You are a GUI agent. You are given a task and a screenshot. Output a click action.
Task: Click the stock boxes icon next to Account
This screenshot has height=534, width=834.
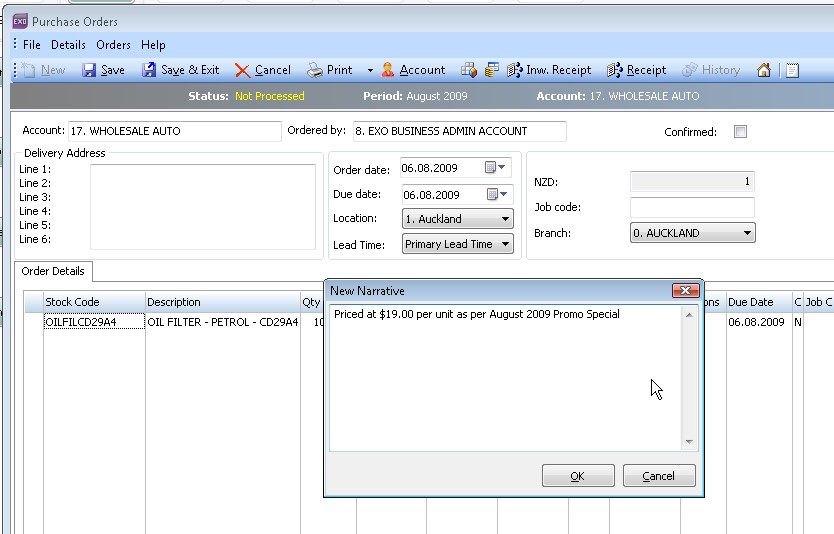[469, 70]
